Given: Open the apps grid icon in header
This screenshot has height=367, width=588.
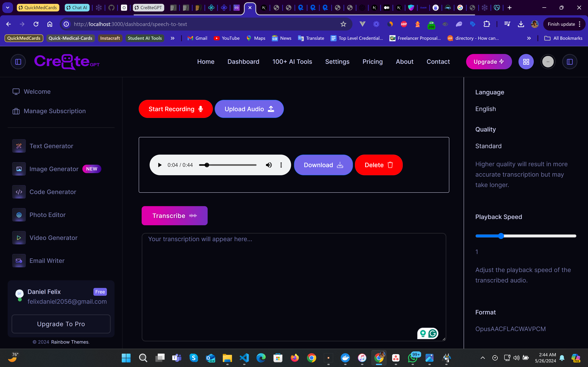Looking at the screenshot, I should pos(526,62).
